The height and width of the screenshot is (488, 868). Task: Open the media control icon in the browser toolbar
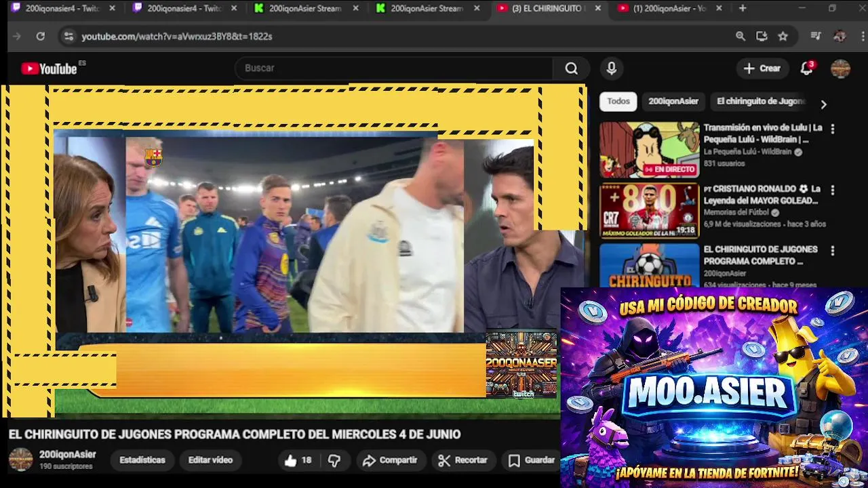tap(816, 37)
